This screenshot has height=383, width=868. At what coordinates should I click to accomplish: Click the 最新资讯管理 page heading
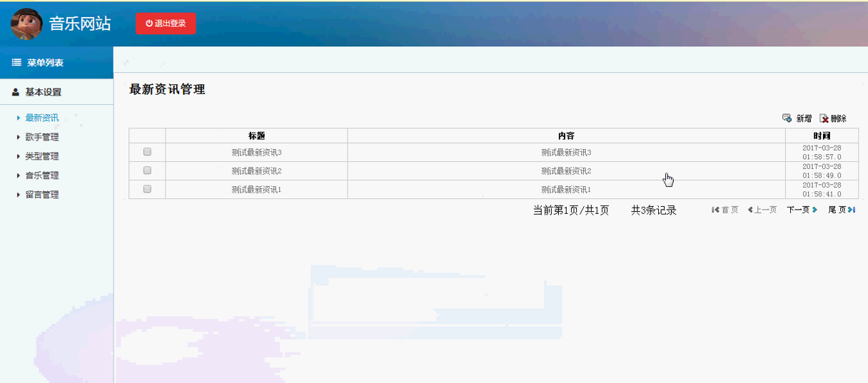pyautogui.click(x=167, y=89)
